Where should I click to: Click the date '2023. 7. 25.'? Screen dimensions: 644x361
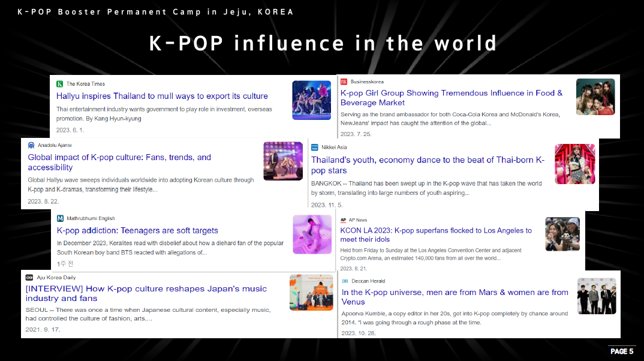point(356,134)
